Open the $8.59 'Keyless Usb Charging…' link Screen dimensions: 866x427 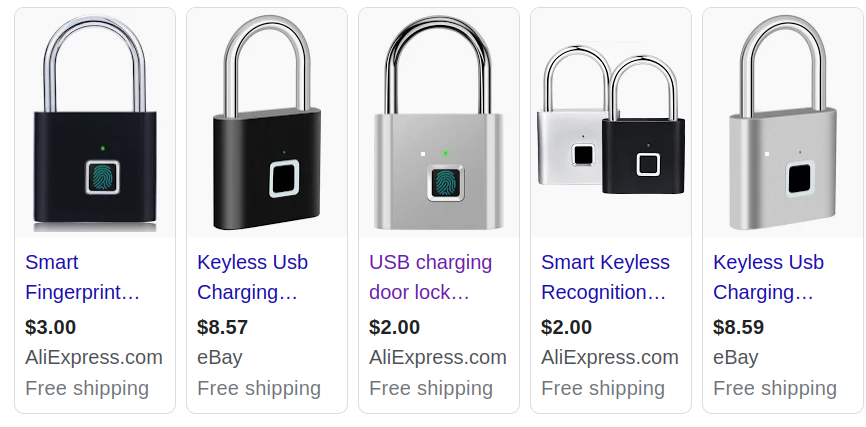[x=768, y=277]
